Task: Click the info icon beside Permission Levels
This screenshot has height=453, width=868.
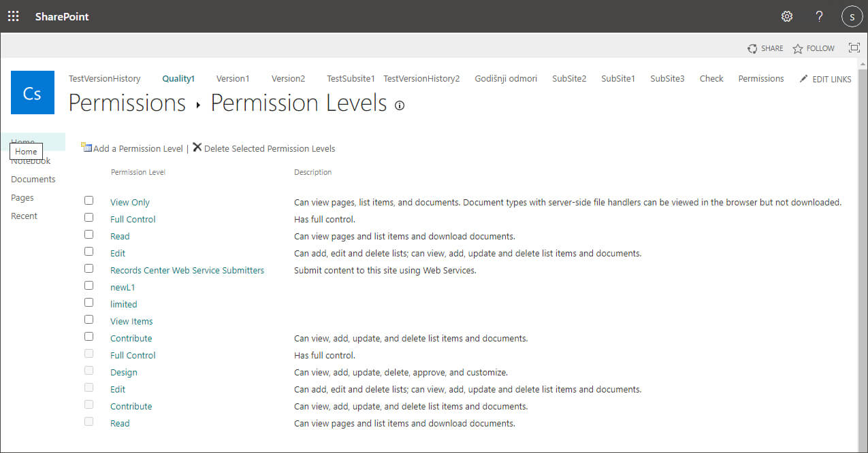Action: click(400, 105)
